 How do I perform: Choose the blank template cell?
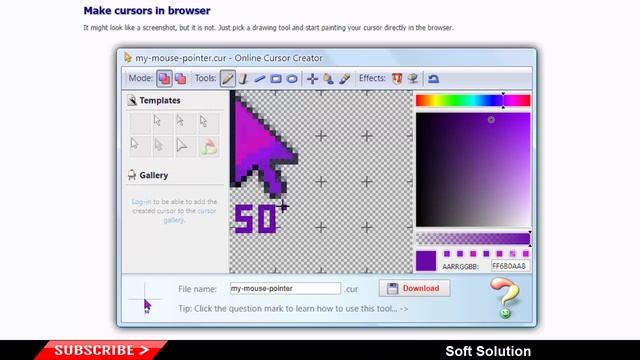[x=140, y=123]
